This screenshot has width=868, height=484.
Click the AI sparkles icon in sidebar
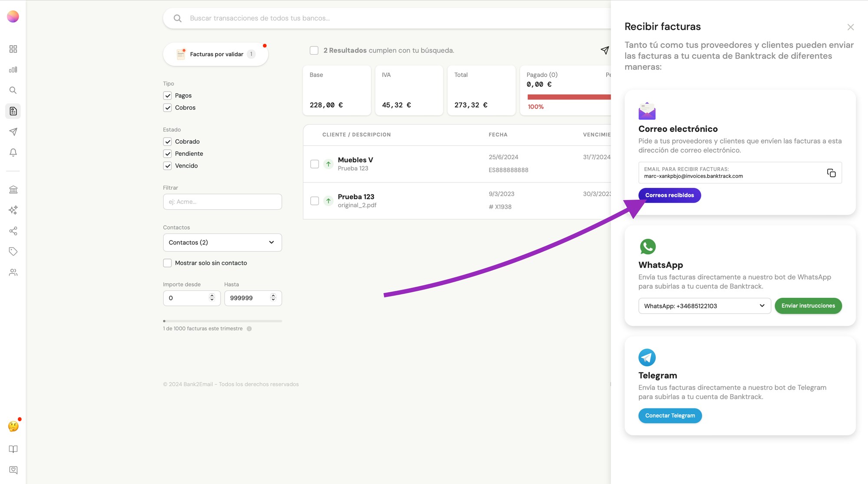coord(13,210)
